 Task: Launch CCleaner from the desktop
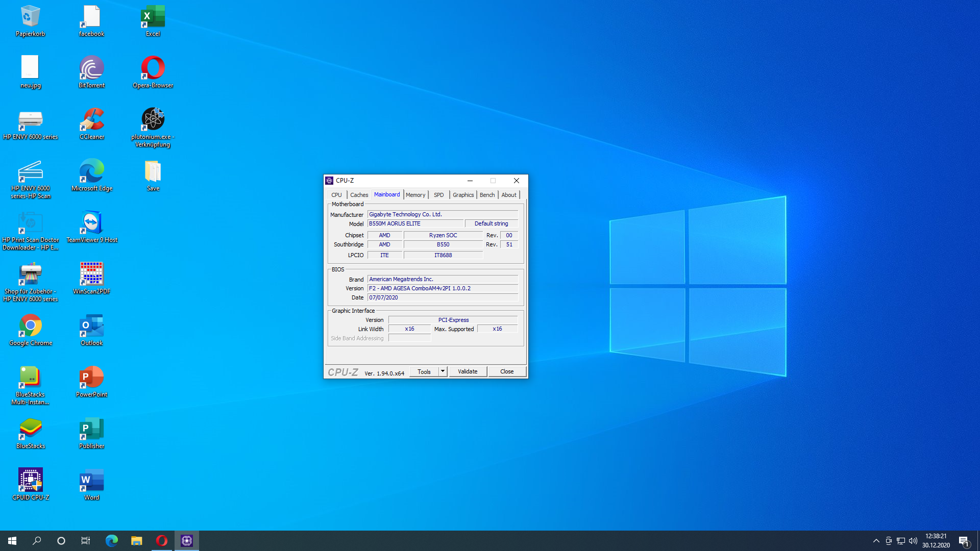[92, 120]
